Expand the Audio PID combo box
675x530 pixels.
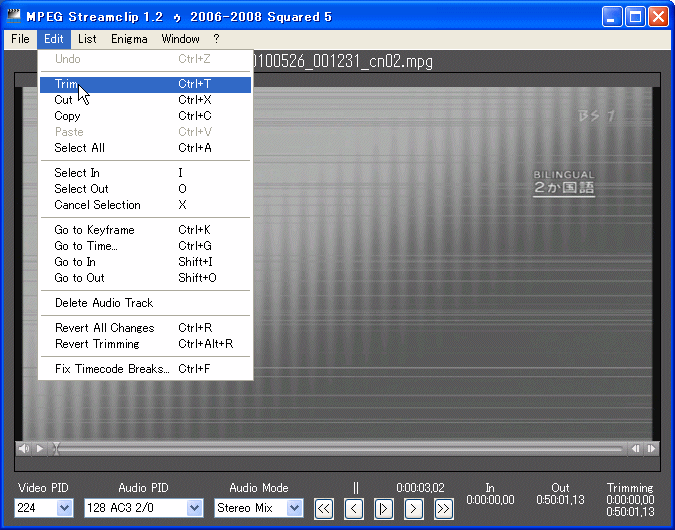[195, 508]
